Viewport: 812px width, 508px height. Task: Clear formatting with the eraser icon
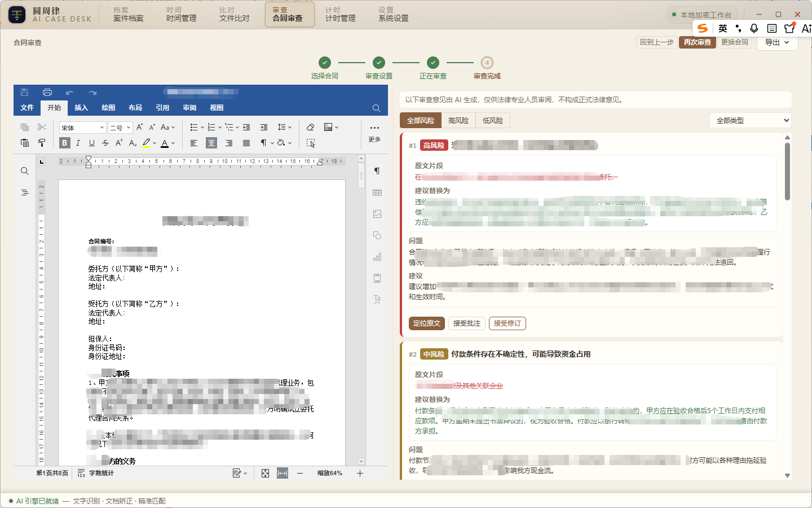(310, 127)
